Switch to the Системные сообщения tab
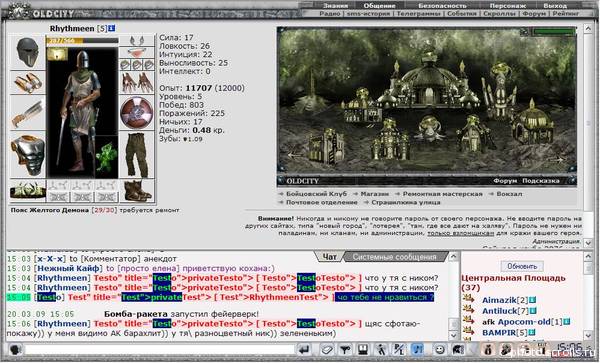 pyautogui.click(x=395, y=257)
